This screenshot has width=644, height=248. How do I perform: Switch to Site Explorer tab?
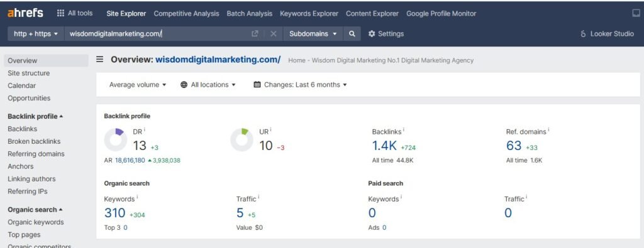point(126,14)
